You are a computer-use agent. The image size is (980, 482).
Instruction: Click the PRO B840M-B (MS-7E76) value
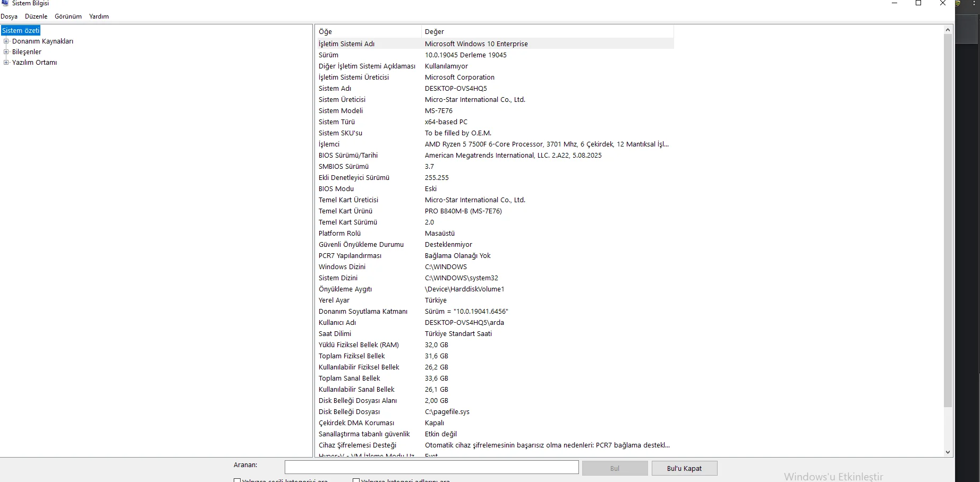click(463, 211)
